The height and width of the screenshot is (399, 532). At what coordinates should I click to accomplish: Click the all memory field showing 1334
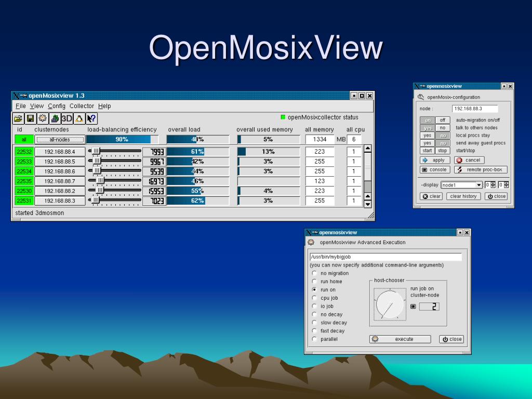pyautogui.click(x=320, y=139)
